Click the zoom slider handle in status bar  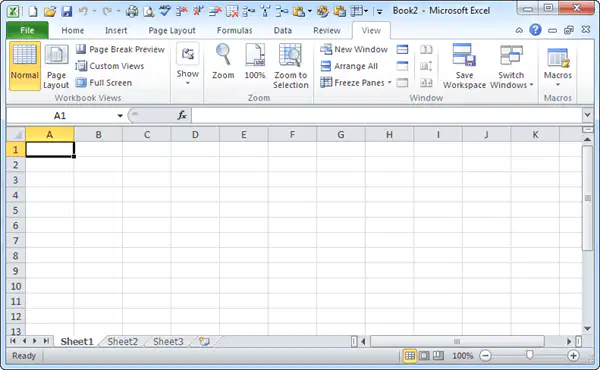530,356
